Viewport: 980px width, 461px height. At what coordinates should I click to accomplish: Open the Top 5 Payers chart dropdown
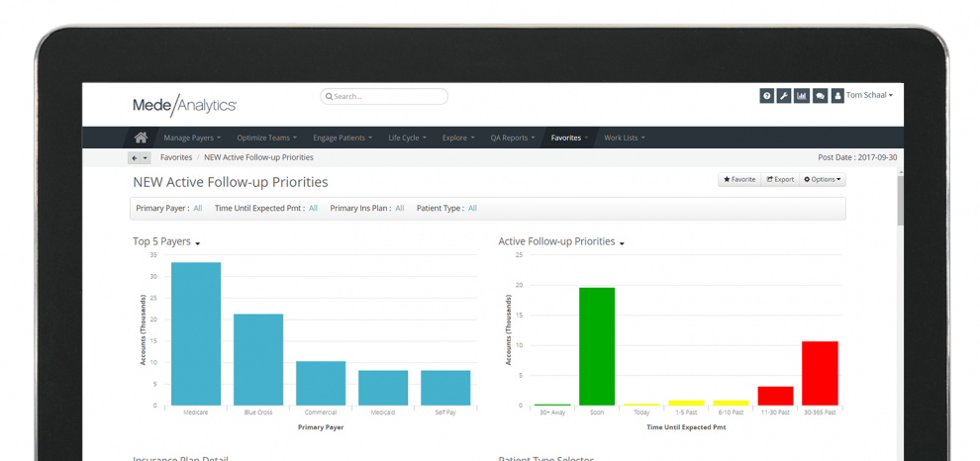(198, 243)
